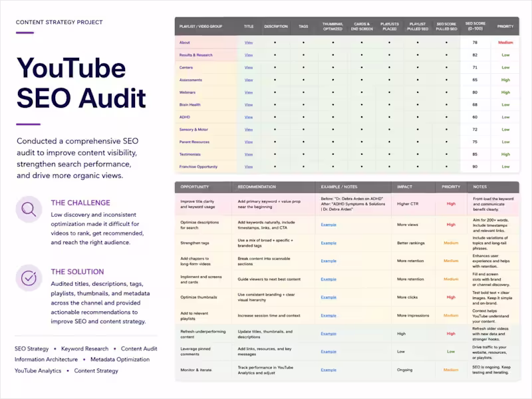Image resolution: width=532 pixels, height=399 pixels.
Task: Click the 'THUMBNAIL OPTIMIZED' column header
Action: tap(332, 27)
